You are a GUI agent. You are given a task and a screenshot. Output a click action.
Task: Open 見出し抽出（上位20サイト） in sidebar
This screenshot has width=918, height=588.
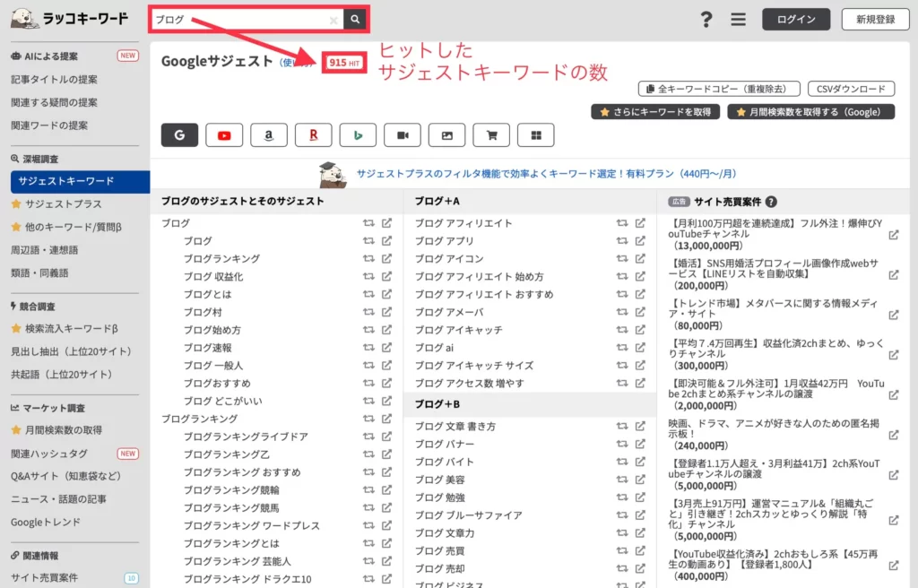[72, 351]
